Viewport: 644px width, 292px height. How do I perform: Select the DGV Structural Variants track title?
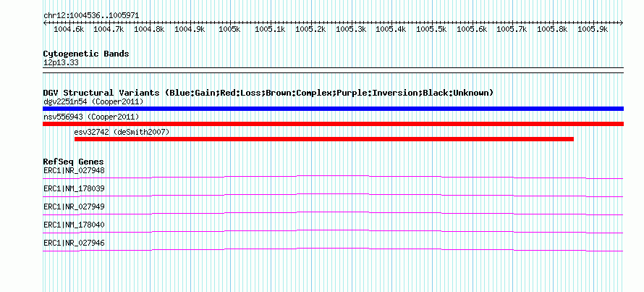pos(268,93)
